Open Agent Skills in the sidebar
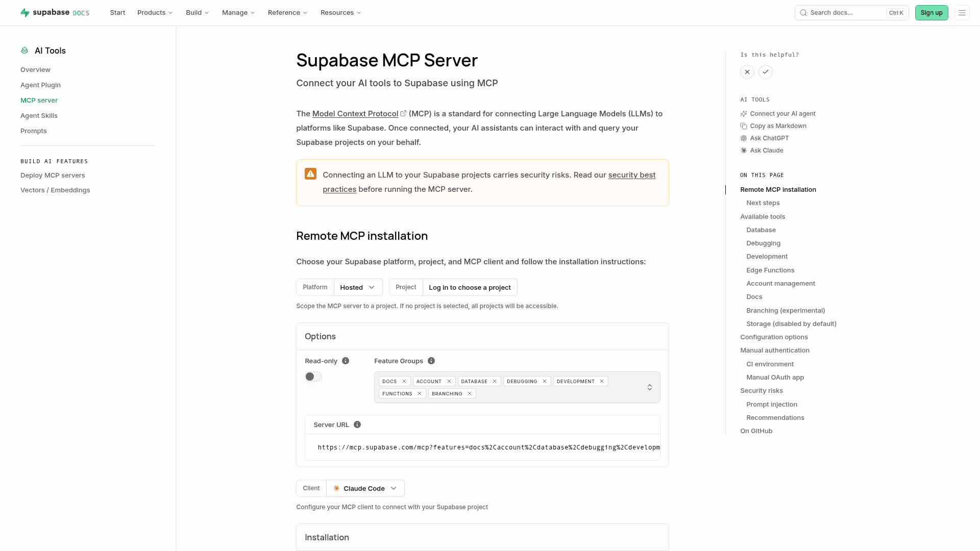Image resolution: width=980 pixels, height=551 pixels. tap(39, 116)
